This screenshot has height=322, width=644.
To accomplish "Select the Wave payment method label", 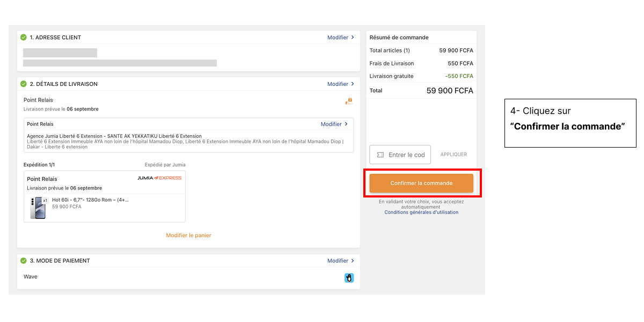I will click(x=31, y=277).
